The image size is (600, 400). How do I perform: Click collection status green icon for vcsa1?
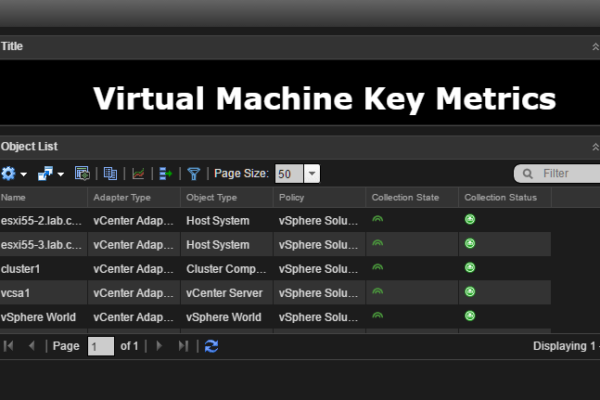point(470,292)
